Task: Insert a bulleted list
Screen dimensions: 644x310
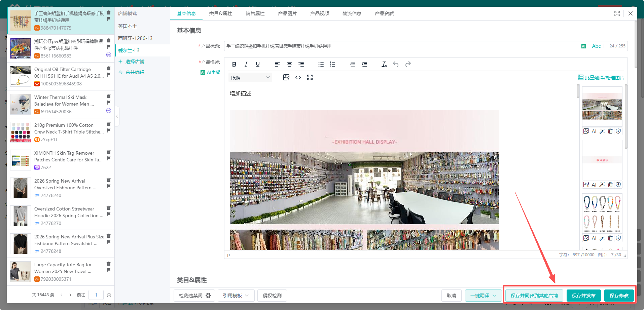Action: [321, 64]
